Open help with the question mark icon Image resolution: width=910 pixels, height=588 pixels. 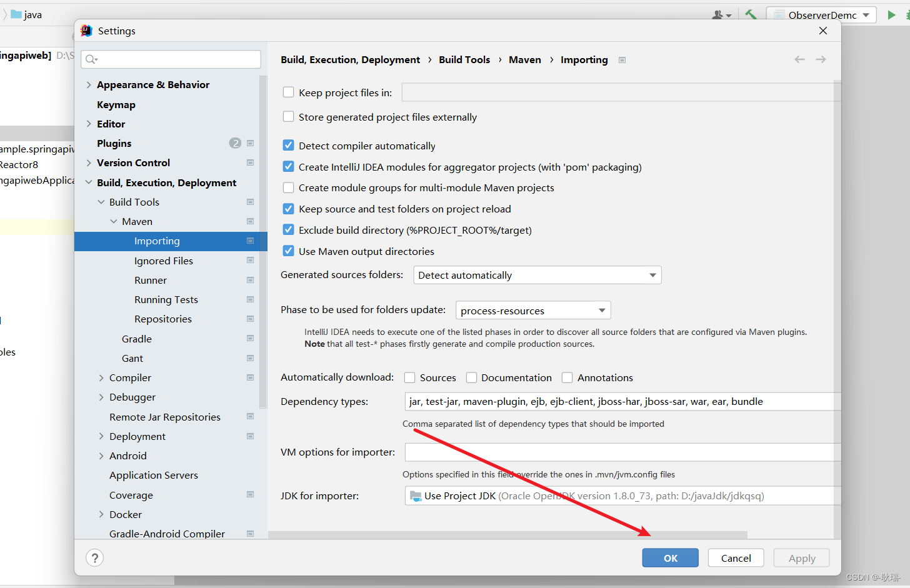94,558
